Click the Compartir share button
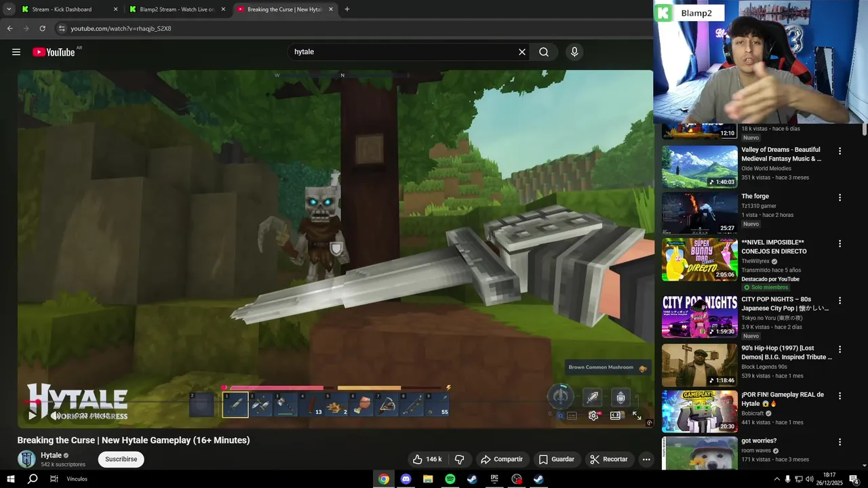The image size is (868, 488). click(x=502, y=459)
